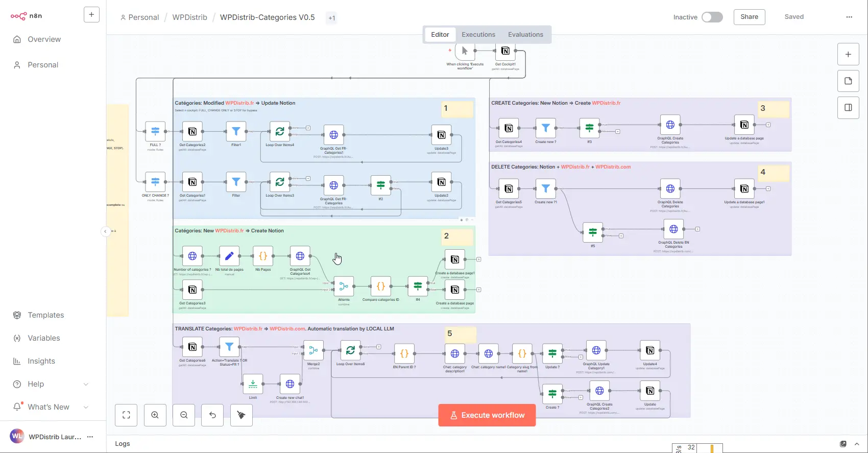The image size is (868, 453).
Task: Select the Merge2 node
Action: click(314, 350)
